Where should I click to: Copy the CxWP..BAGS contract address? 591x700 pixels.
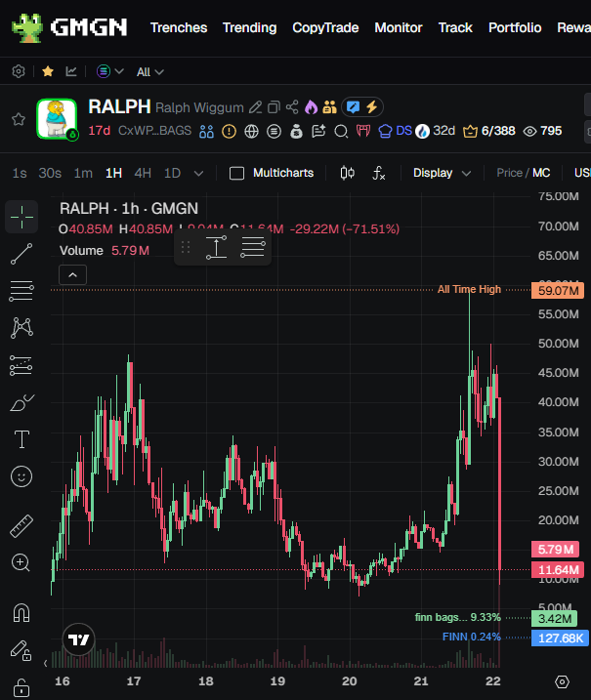click(154, 131)
